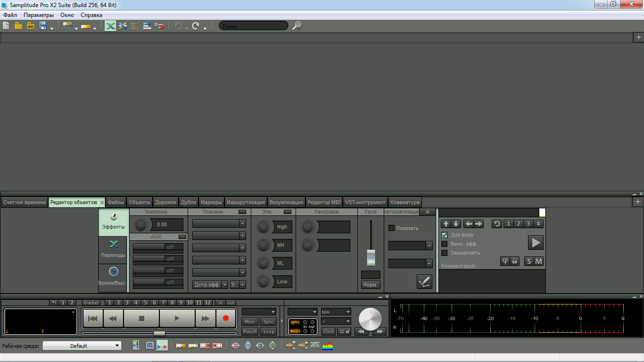Click the phase invert icon
The width and height of the screenshot is (644, 362).
click(505, 261)
